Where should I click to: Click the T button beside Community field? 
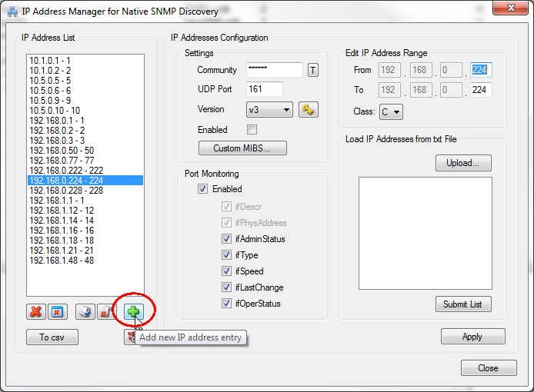[313, 71]
